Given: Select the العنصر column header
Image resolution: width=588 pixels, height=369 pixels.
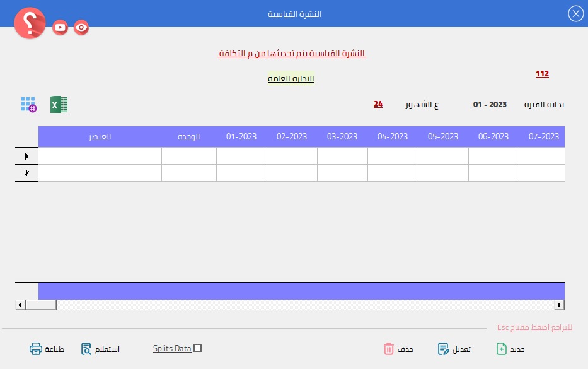Looking at the screenshot, I should (100, 137).
